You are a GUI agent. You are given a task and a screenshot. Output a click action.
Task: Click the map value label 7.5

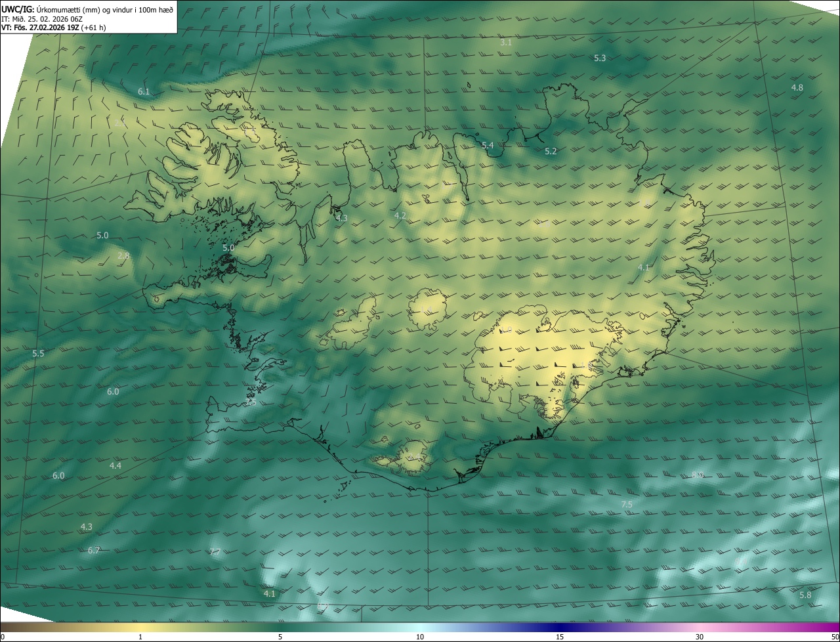pyautogui.click(x=627, y=504)
